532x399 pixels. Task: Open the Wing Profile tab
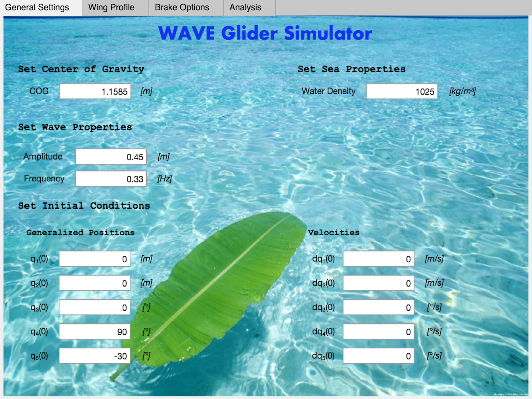pyautogui.click(x=115, y=8)
